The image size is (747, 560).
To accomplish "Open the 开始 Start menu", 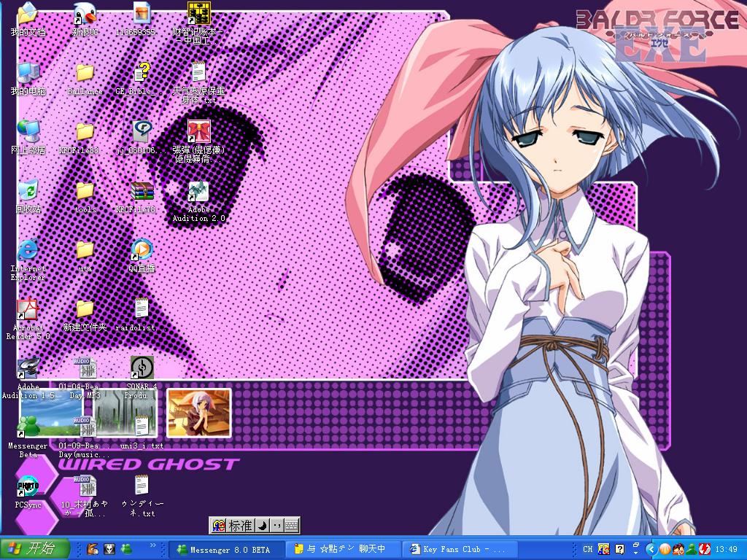I will [x=35, y=548].
